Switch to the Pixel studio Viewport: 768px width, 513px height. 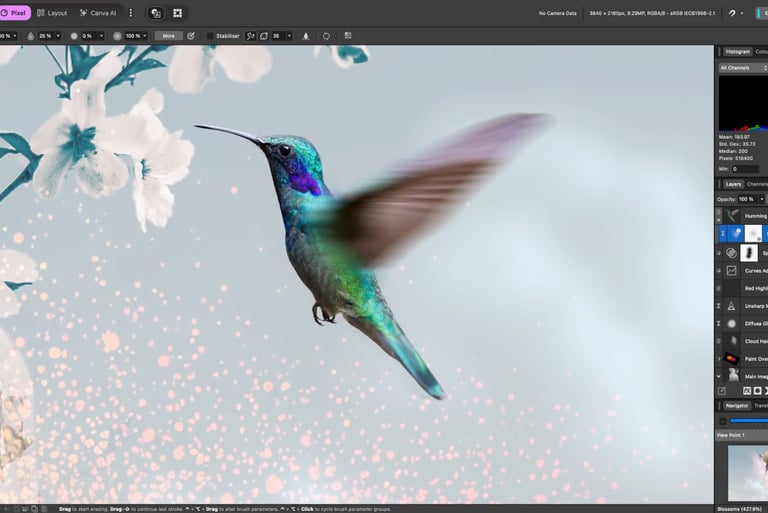click(14, 13)
